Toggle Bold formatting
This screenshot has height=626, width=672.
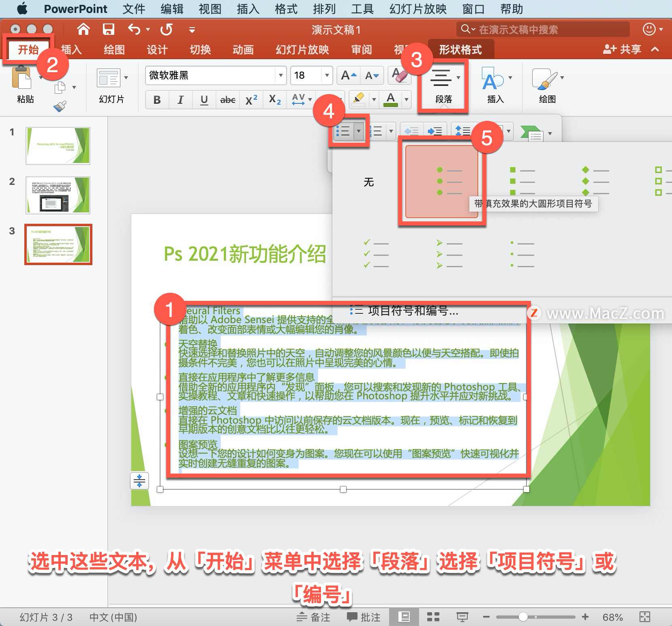pos(157,99)
